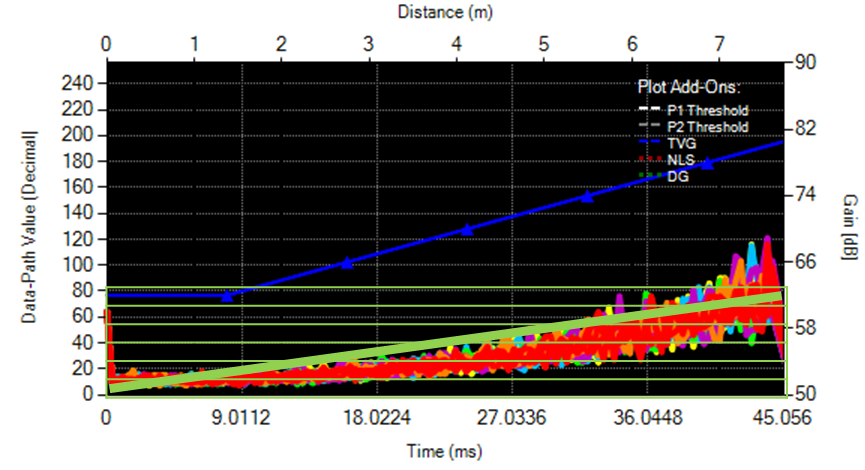865x470 pixels.
Task: Click the Time (ms) axis title
Action: coord(445,451)
